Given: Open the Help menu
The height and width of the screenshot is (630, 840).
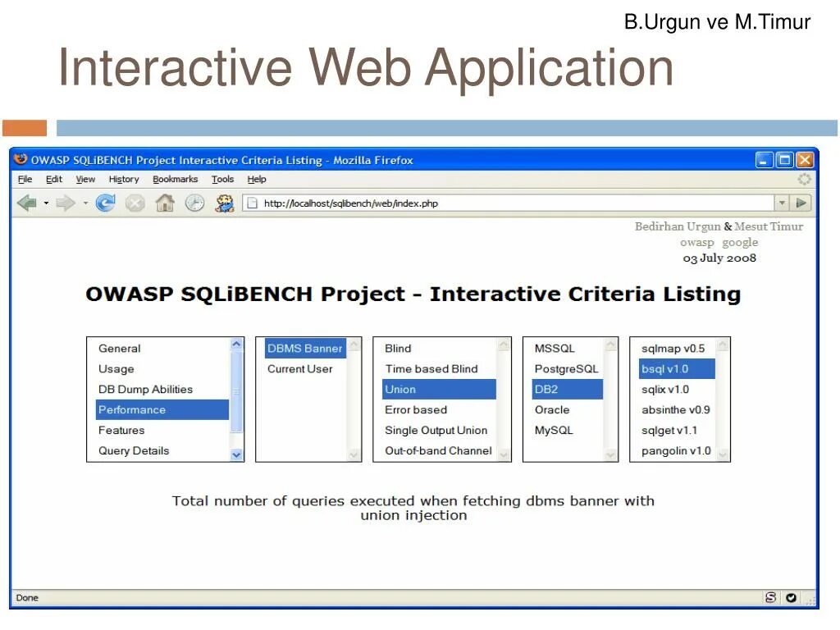Looking at the screenshot, I should point(257,180).
